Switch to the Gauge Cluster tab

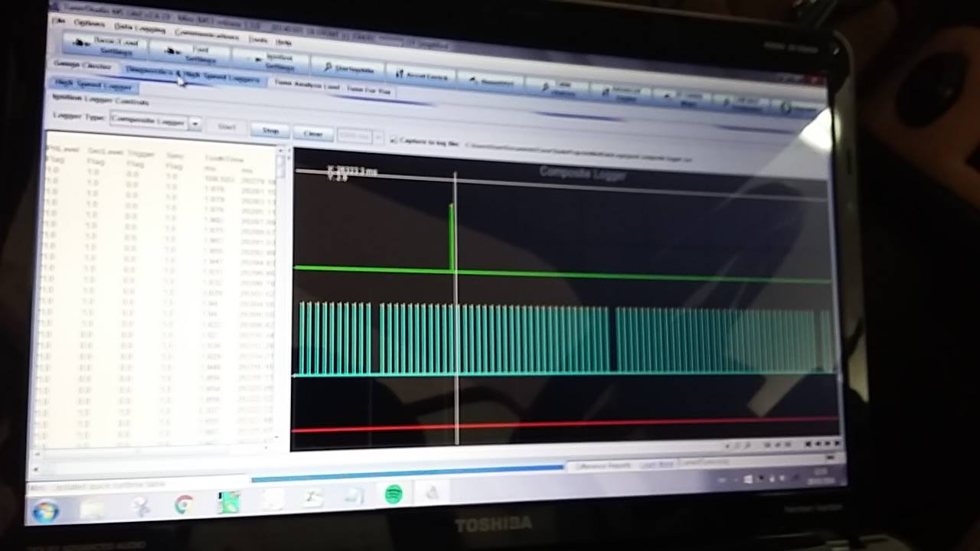click(x=83, y=65)
